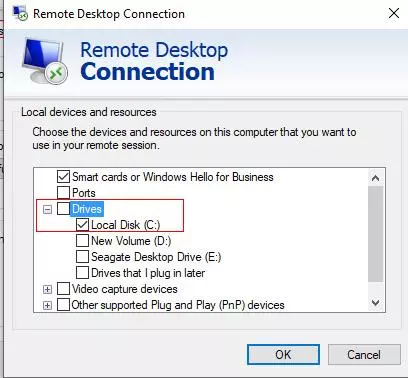Select Other supported Plug and Play label
This screenshot has height=378, width=408.
(178, 305)
